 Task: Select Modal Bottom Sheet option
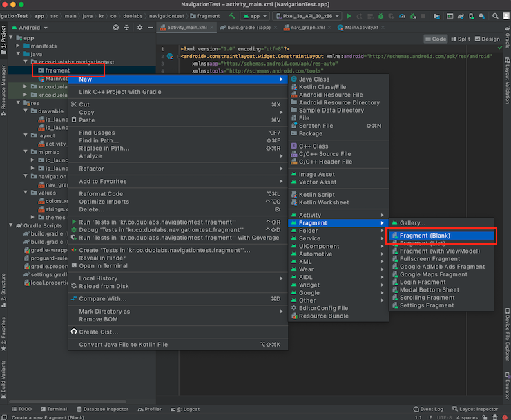(x=441, y=290)
